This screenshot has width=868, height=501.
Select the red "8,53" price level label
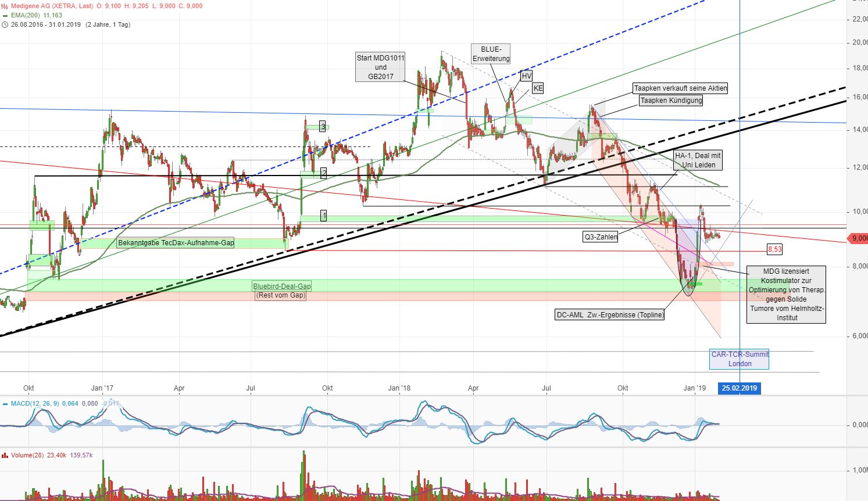(x=774, y=249)
